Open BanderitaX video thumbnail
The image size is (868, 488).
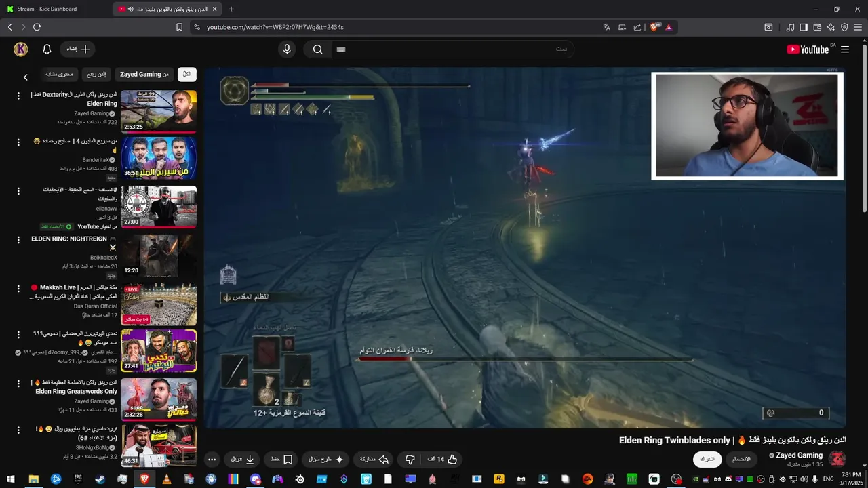coord(159,158)
